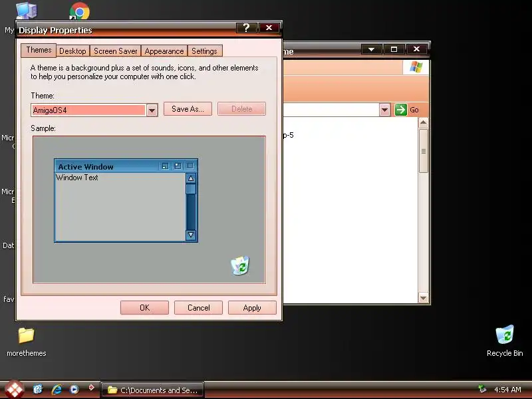This screenshot has height=399, width=532.
Task: Click Cancel in Display Properties
Action: click(x=198, y=308)
